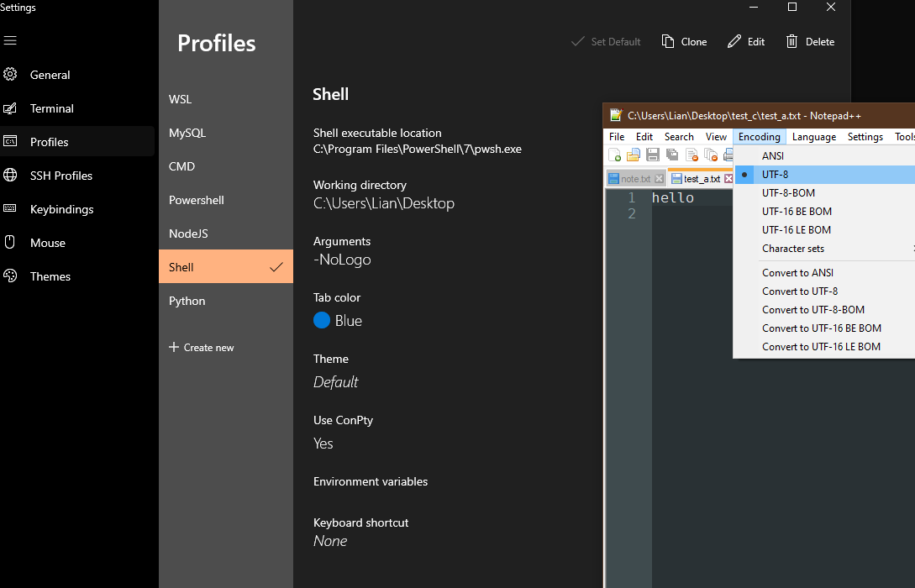Click the Save floppy disk toolbar icon
Image resolution: width=915 pixels, height=588 pixels.
[653, 155]
